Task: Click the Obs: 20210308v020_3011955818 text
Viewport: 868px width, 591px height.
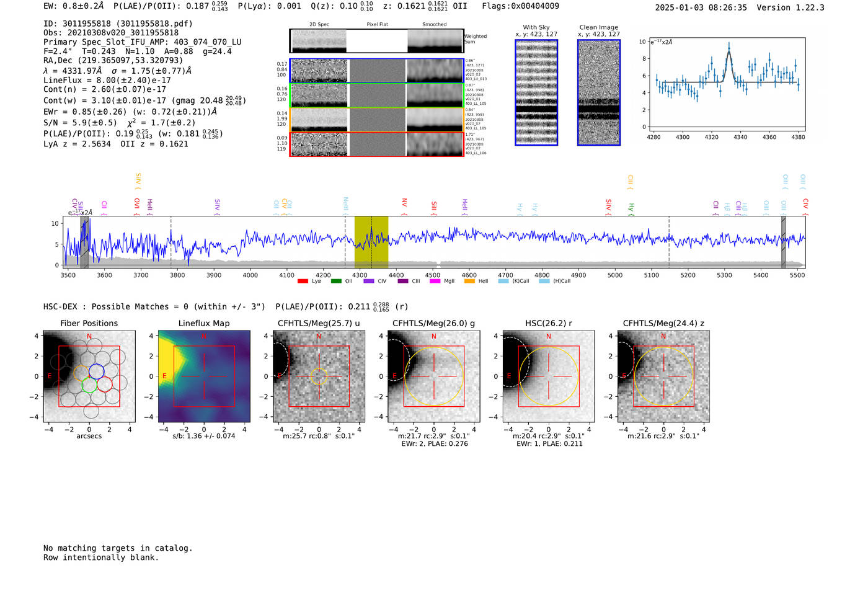Action: [111, 33]
